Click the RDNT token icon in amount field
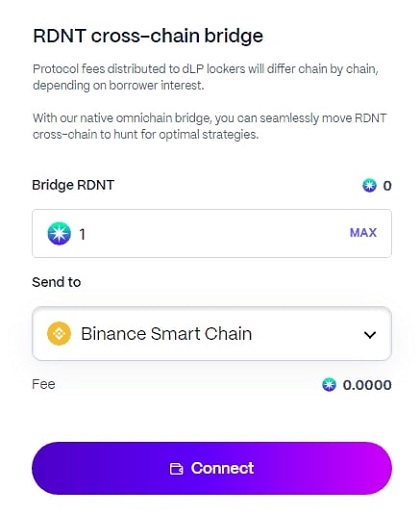 pyautogui.click(x=59, y=233)
